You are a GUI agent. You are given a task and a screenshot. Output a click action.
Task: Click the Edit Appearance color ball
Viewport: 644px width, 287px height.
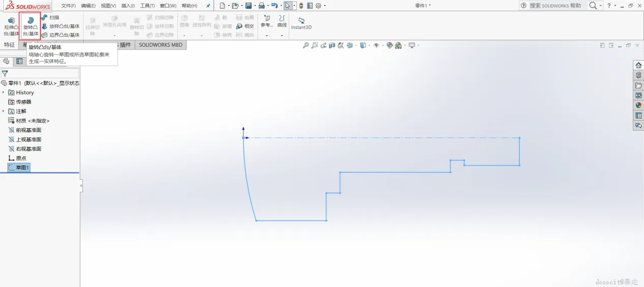point(389,45)
